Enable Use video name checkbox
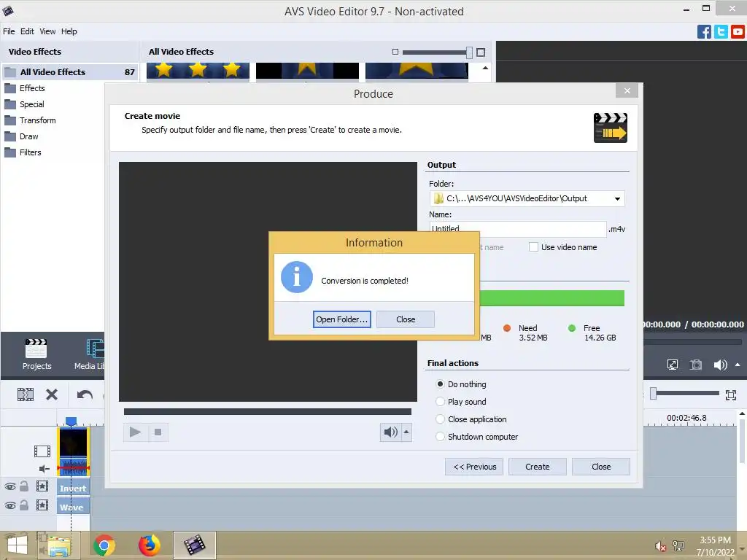The height and width of the screenshot is (560, 747). [x=533, y=247]
